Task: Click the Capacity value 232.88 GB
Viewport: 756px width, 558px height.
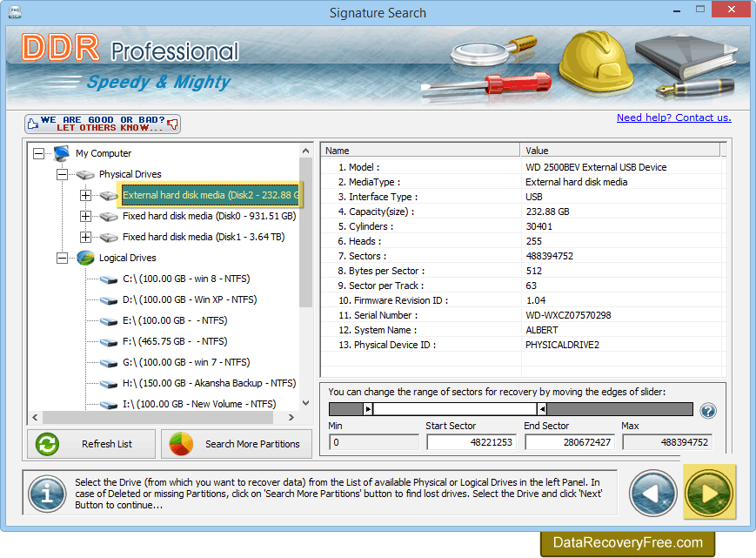Action: (547, 212)
